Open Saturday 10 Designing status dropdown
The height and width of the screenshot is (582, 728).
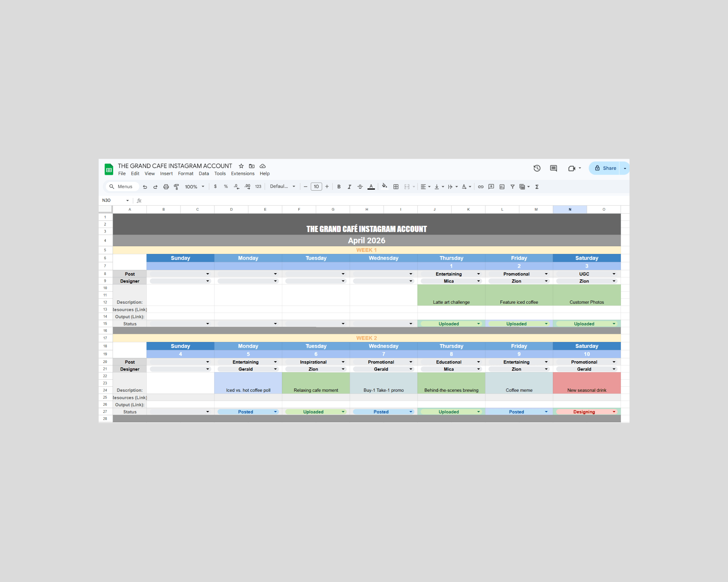click(x=614, y=412)
